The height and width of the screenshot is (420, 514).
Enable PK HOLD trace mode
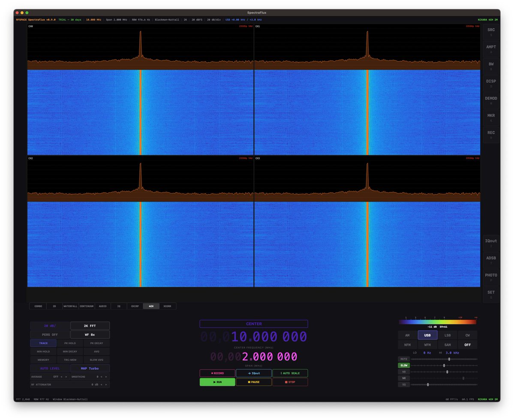(70, 343)
